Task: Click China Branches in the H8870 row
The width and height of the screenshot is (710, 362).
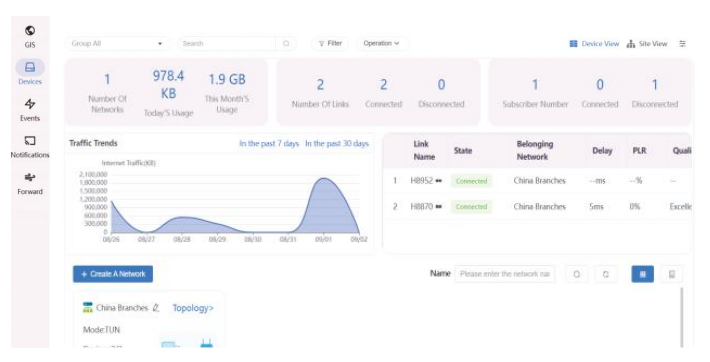Action: 540,207
